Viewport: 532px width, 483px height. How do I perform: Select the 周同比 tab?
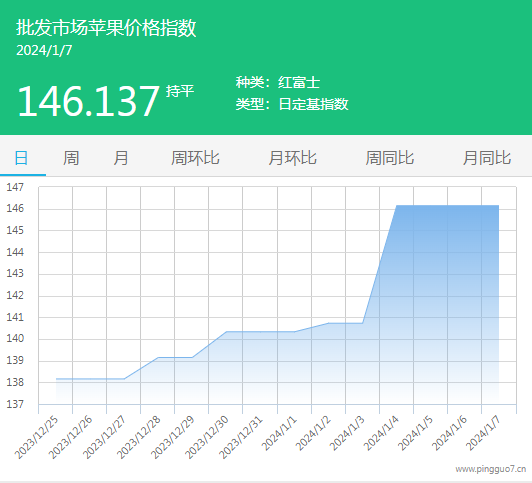click(390, 158)
